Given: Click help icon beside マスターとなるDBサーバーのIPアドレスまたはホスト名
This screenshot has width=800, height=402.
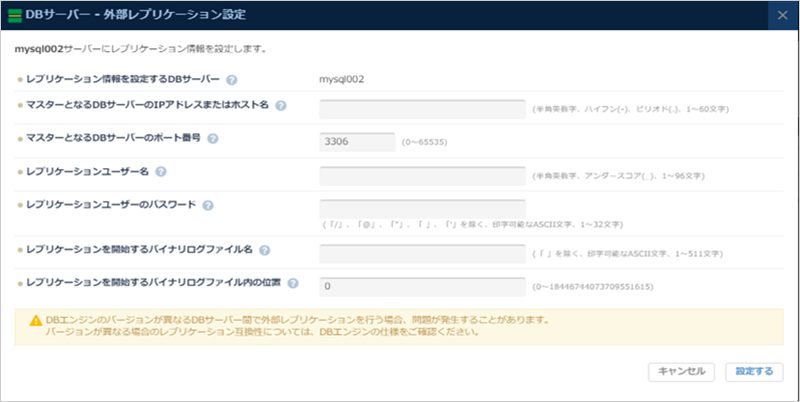Looking at the screenshot, I should tap(281, 106).
